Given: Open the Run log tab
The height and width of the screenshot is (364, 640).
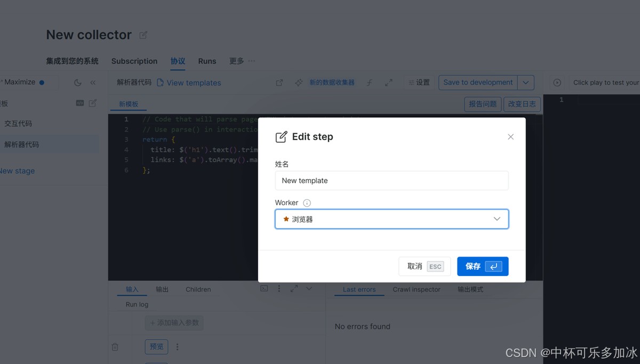Looking at the screenshot, I should [137, 304].
